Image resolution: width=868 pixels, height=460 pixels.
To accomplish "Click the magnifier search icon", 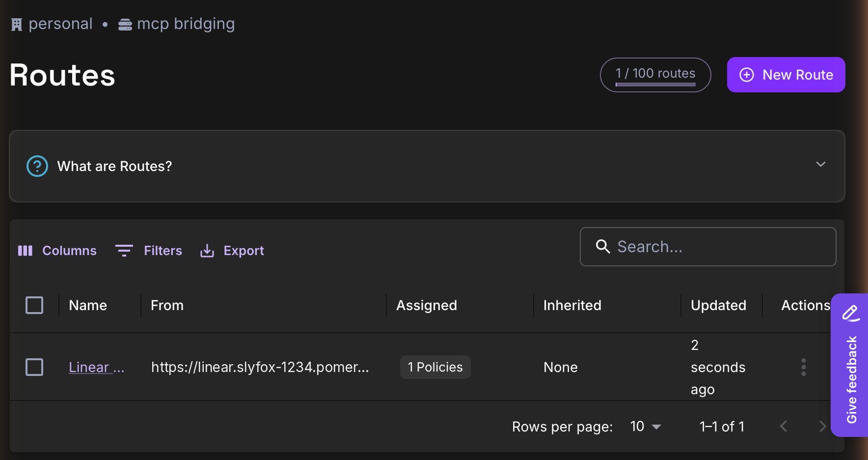I will click(x=603, y=247).
